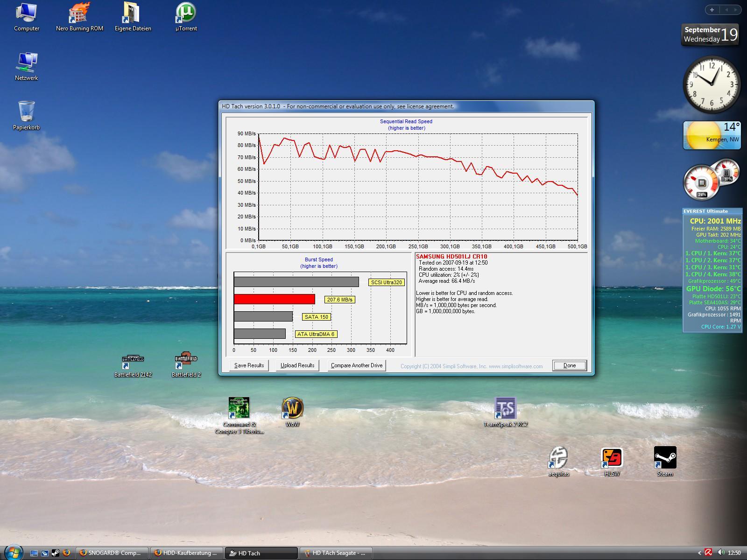The width and height of the screenshot is (747, 560).
Task: Click the taskbar clock showing 12:50
Action: (x=734, y=553)
